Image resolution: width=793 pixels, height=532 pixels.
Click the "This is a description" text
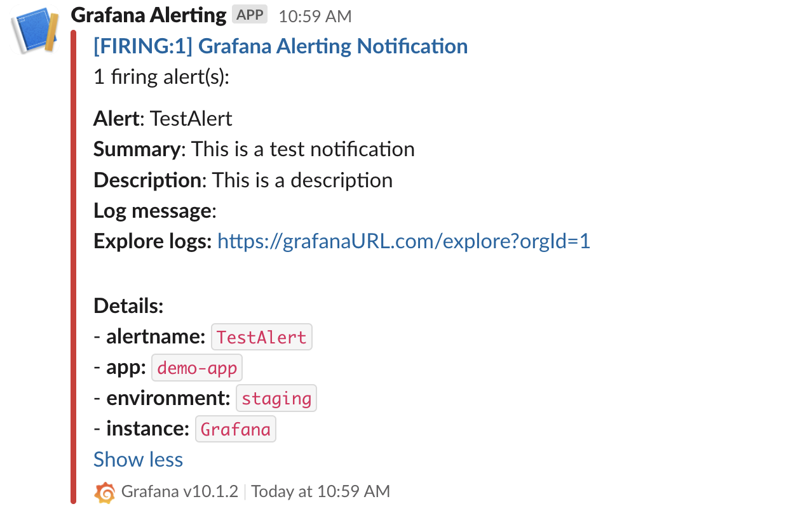302,180
